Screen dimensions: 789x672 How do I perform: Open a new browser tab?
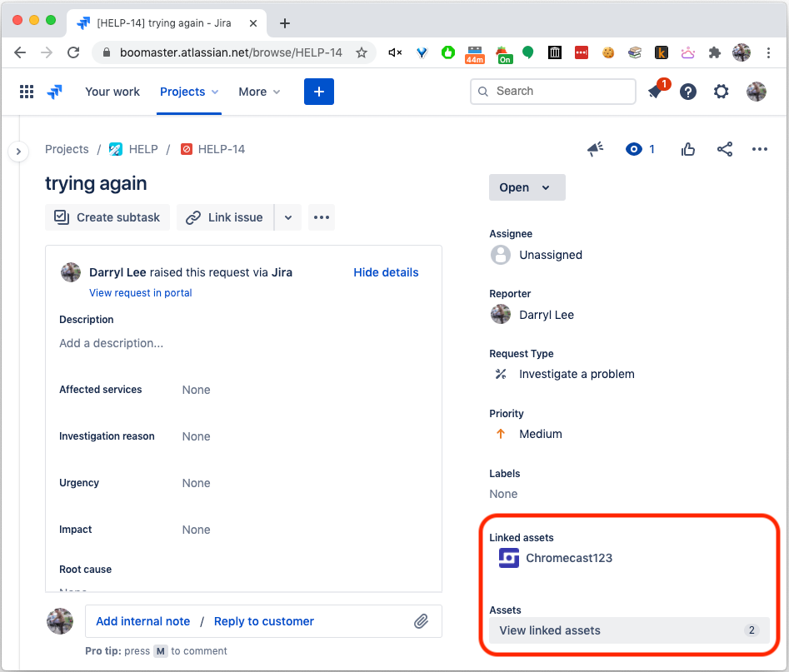coord(285,23)
